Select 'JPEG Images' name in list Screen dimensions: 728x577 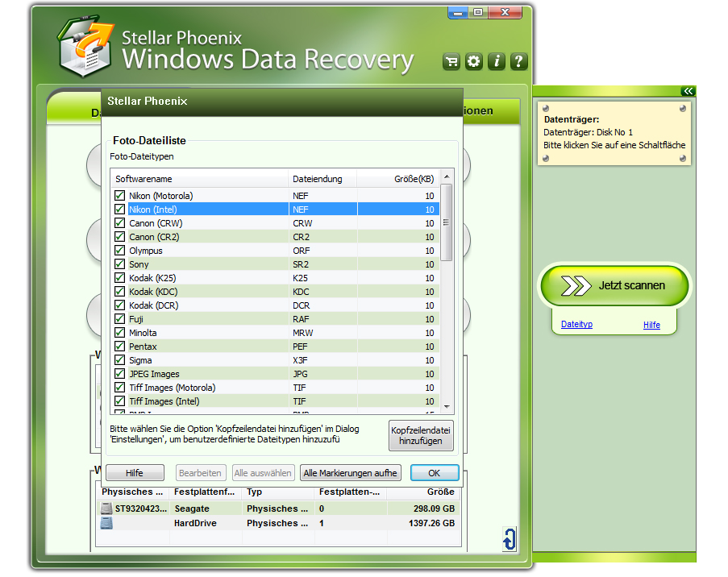(154, 374)
